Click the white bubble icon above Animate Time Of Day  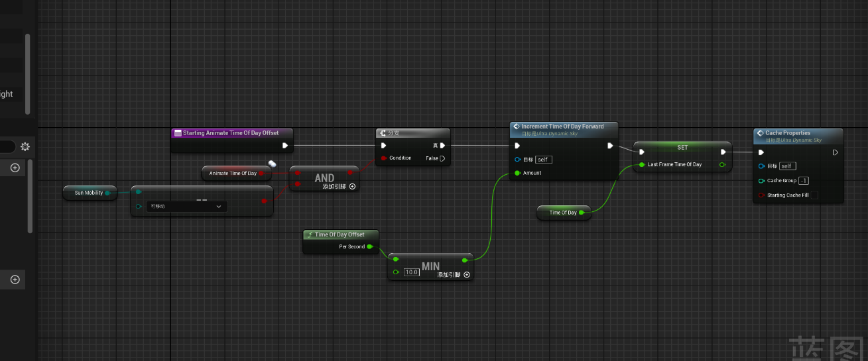point(272,164)
